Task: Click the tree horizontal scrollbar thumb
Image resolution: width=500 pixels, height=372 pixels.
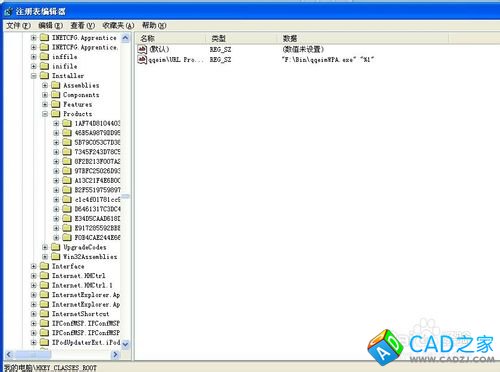Action: pos(32,354)
